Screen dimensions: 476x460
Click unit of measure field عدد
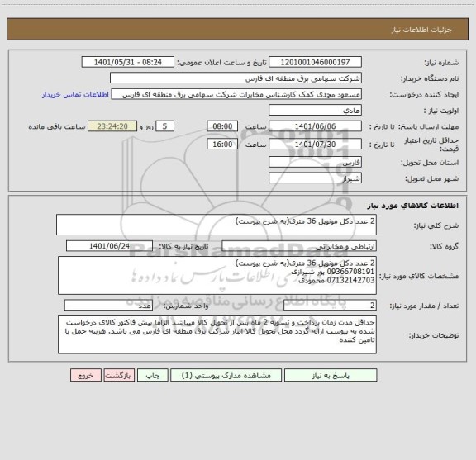point(108,306)
